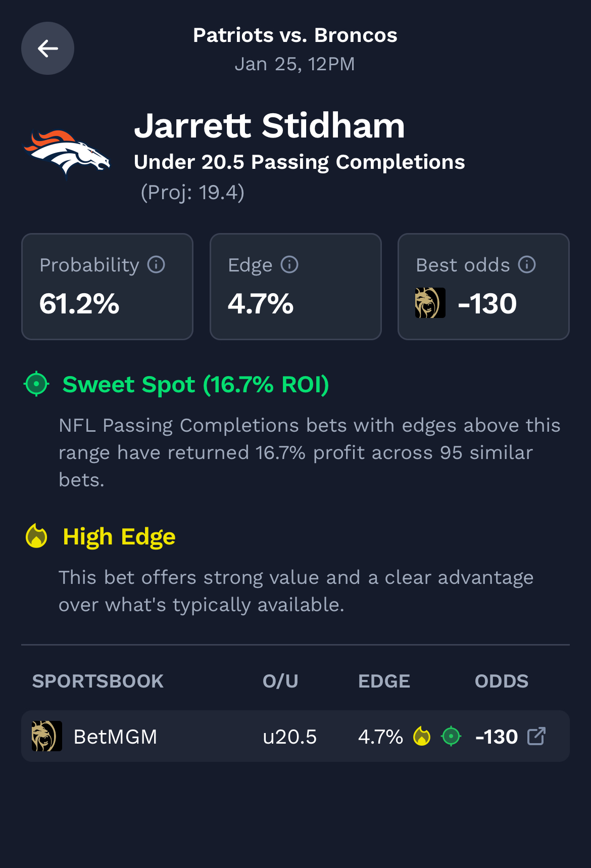Image resolution: width=591 pixels, height=868 pixels.
Task: Tap the BetMGM logo in Best odds card
Action: (430, 303)
